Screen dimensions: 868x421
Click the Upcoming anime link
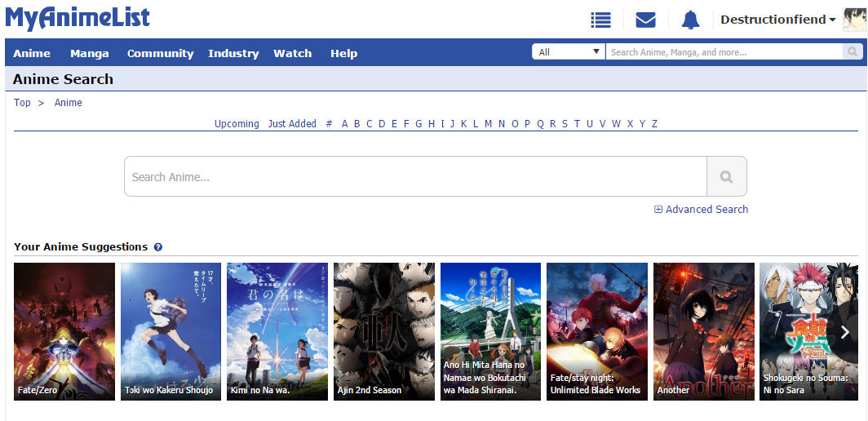point(237,124)
